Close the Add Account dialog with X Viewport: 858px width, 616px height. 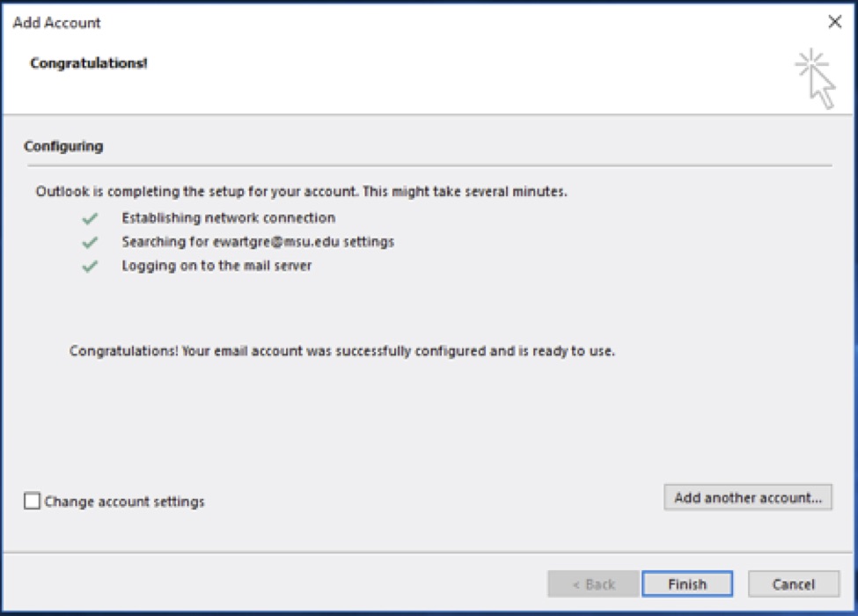(x=834, y=23)
